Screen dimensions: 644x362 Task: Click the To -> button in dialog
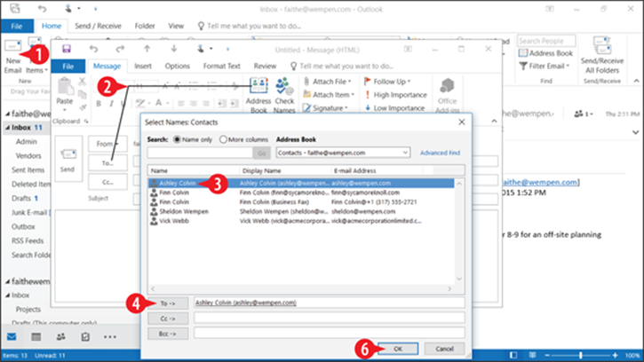pos(168,303)
